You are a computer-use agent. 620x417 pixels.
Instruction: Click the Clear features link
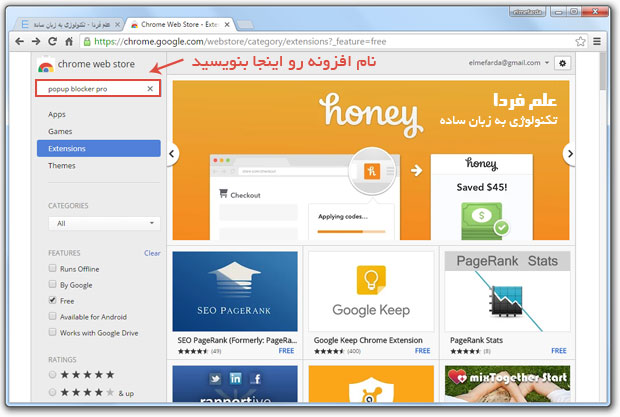pos(152,253)
